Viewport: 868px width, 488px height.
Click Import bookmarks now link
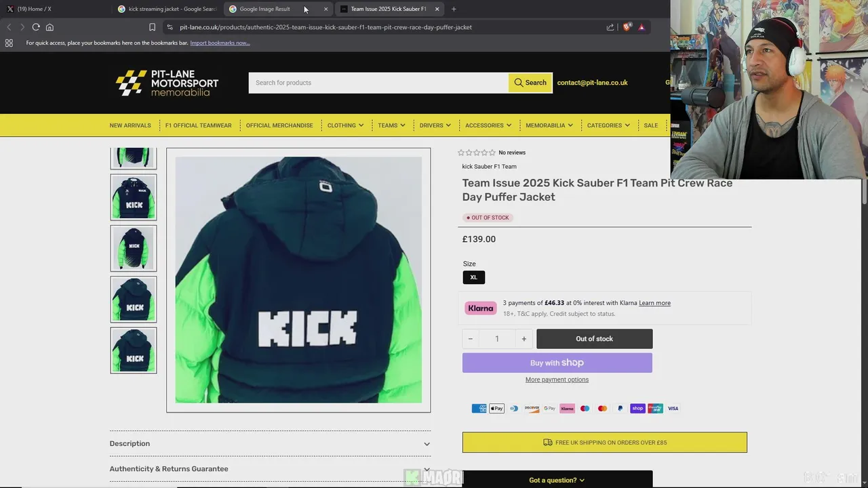(220, 43)
